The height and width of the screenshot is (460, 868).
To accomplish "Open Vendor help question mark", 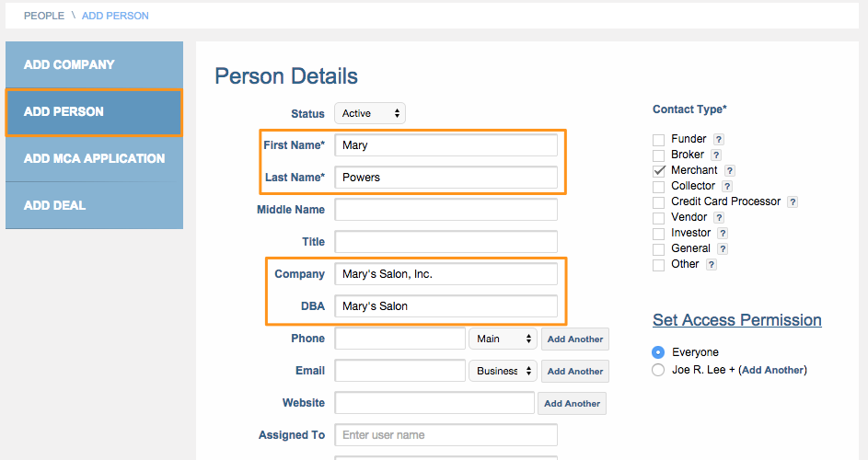I will pos(719,218).
